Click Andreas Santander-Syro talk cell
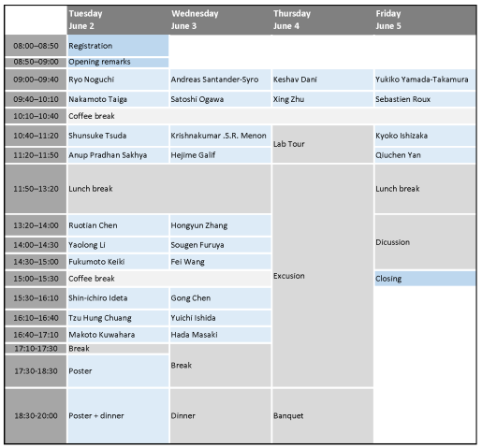The height and width of the screenshot is (448, 482). (220, 79)
